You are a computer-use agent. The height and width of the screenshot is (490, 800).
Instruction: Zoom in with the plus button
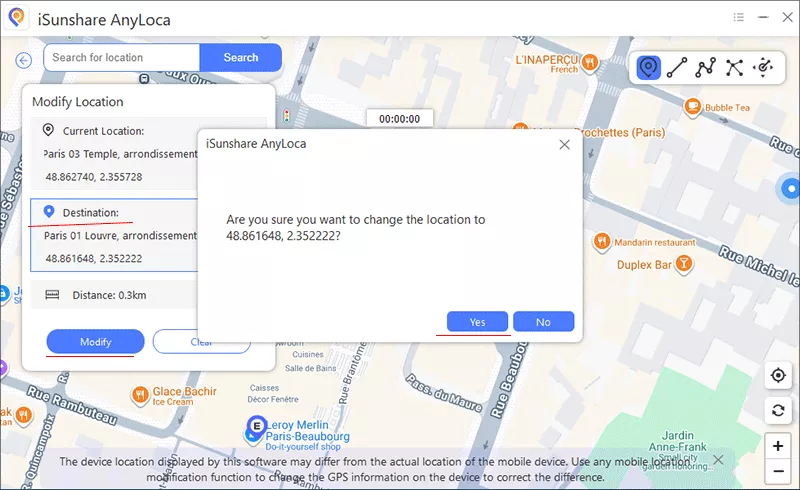pyautogui.click(x=778, y=446)
